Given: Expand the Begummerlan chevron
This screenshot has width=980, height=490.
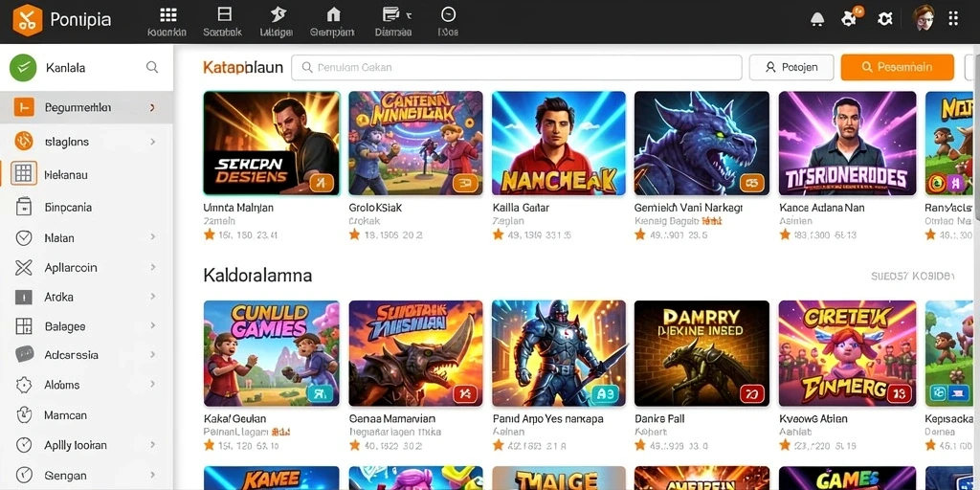Looking at the screenshot, I should click(x=152, y=107).
